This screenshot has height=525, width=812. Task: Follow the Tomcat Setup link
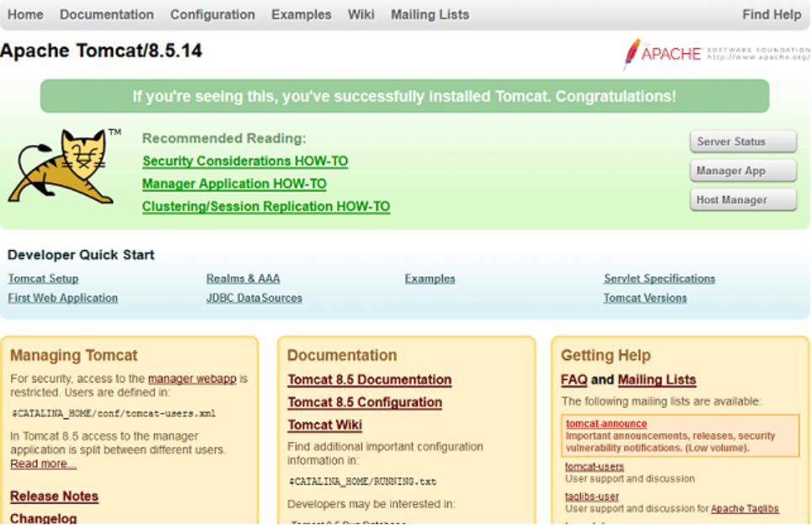pyautogui.click(x=43, y=279)
